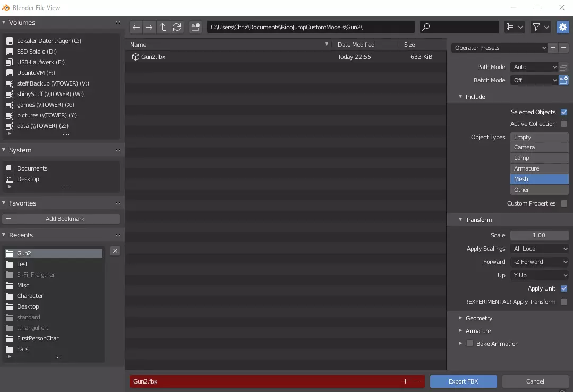
Task: Click Export FBX button
Action: click(464, 381)
